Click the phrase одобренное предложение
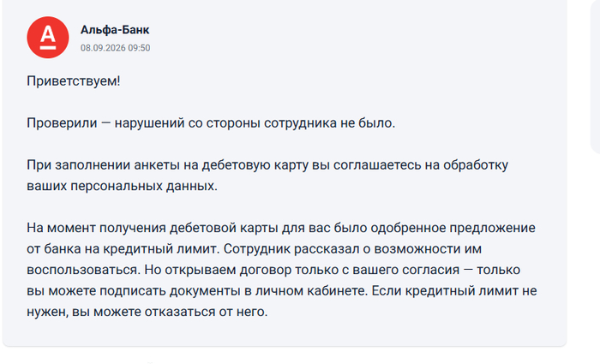Screen dimensions: 600x364 tap(453, 228)
